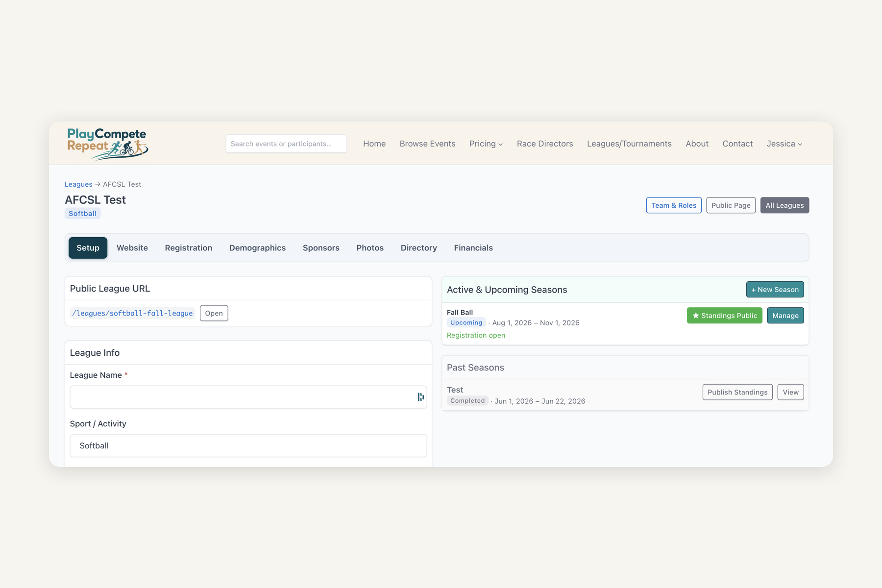This screenshot has height=588, width=882.
Task: Manage the Fall Ball season
Action: coord(785,316)
